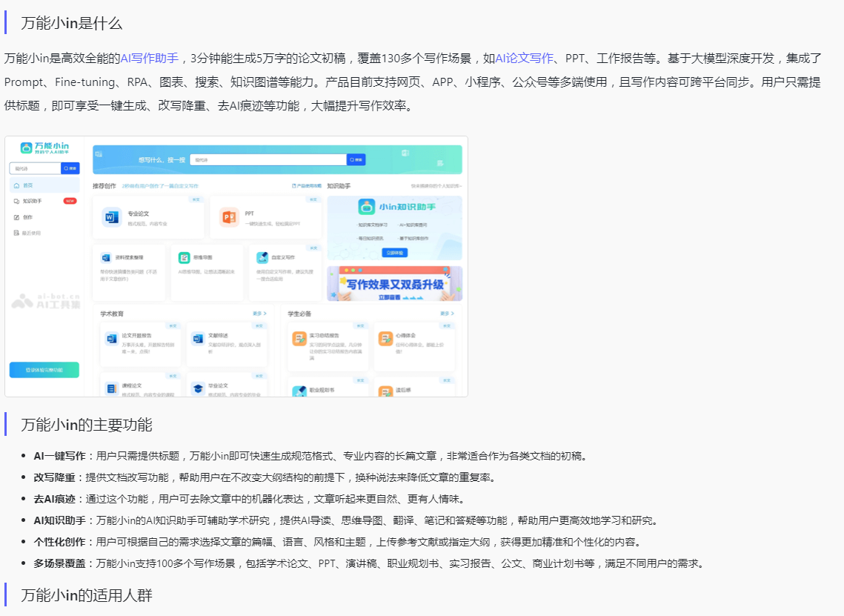
Task: Click the 产品使用攻略 link in screenshot
Action: click(307, 186)
